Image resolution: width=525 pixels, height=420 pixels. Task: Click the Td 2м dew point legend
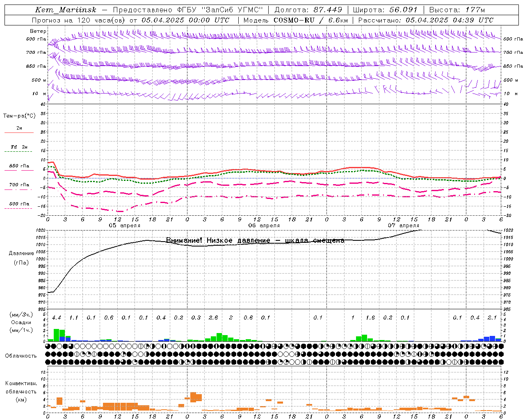(19, 147)
